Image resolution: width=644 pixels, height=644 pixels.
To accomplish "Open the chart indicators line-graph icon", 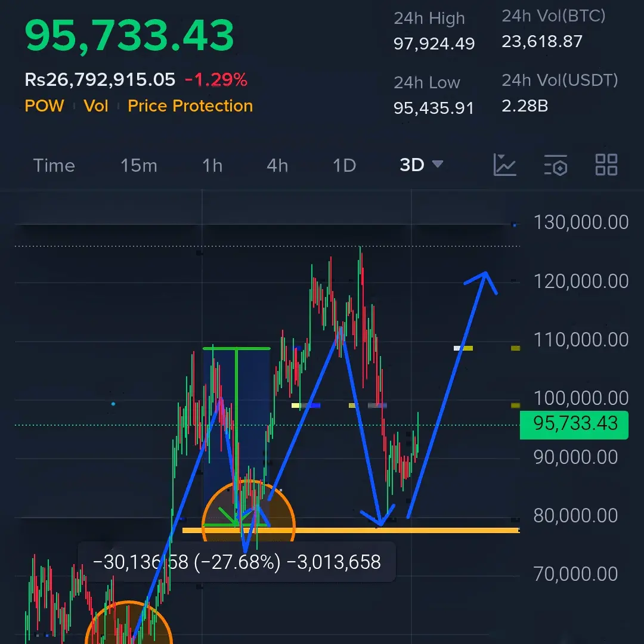I will (504, 165).
